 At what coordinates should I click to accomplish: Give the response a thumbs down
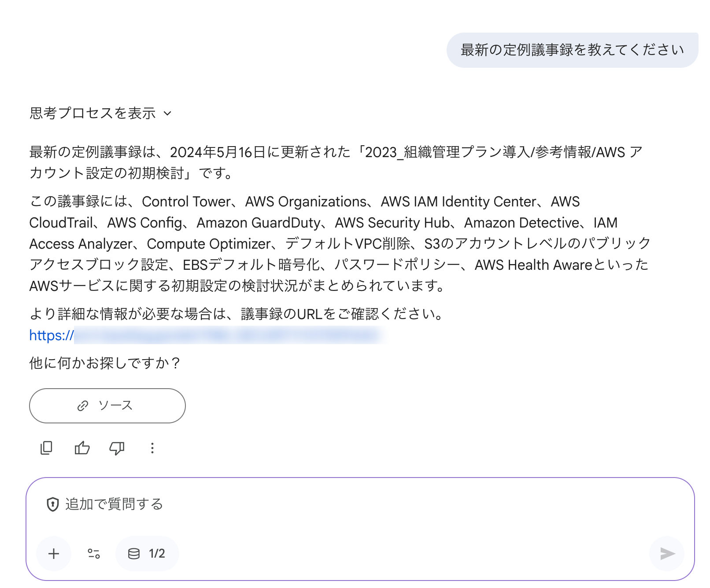tap(117, 448)
